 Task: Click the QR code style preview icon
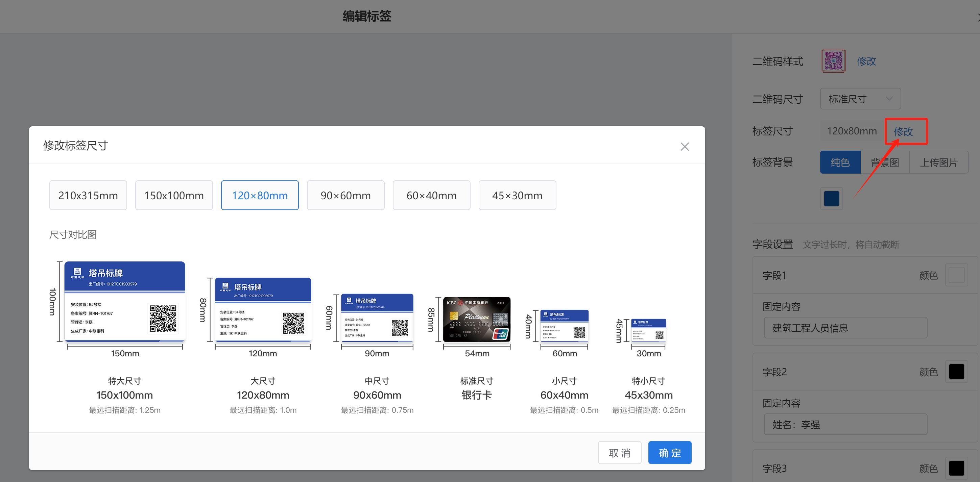(x=833, y=61)
